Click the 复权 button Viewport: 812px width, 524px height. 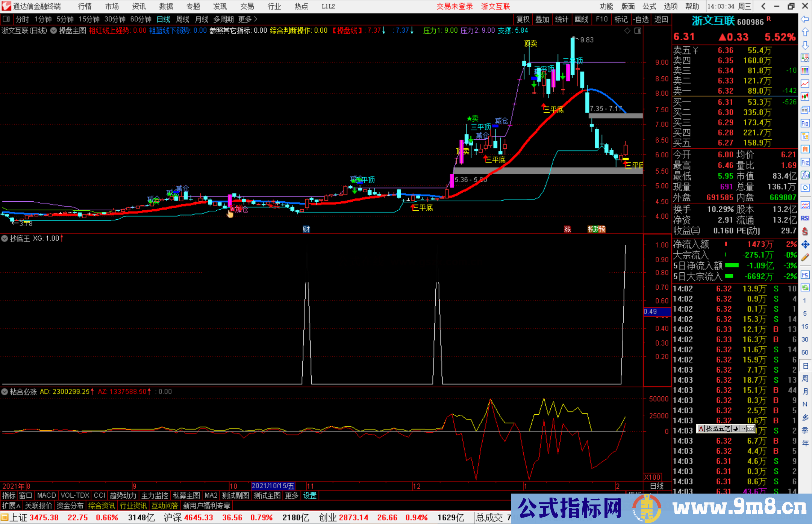[523, 19]
